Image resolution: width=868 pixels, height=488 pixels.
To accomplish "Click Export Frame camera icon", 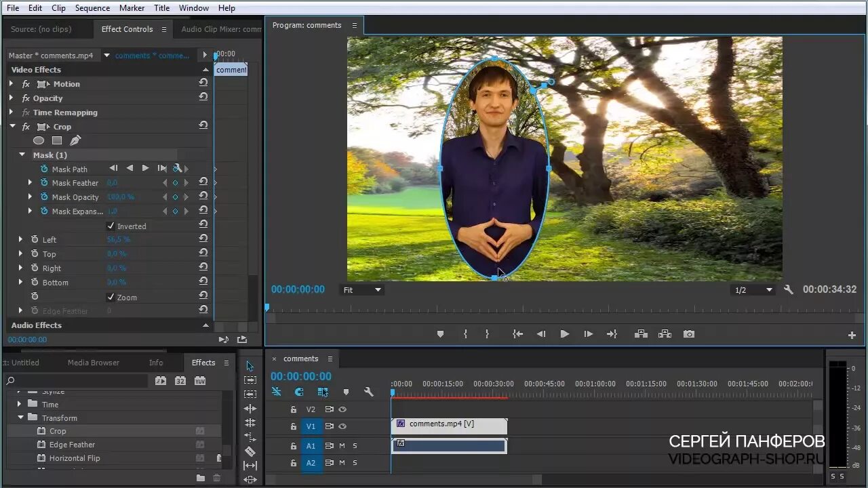I will tap(689, 334).
